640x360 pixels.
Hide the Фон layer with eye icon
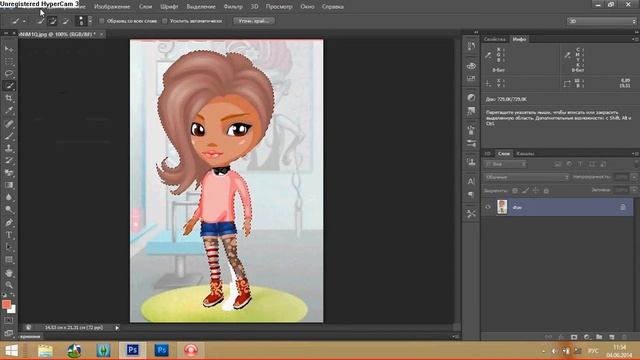coord(488,207)
